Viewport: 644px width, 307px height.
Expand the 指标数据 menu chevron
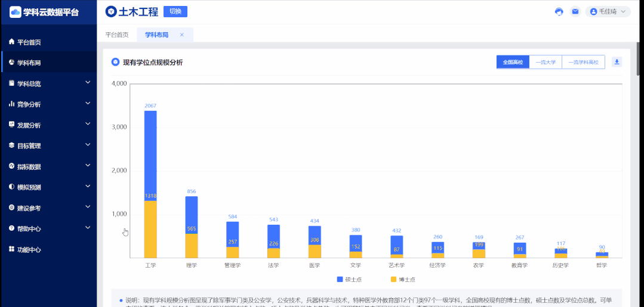(88, 165)
